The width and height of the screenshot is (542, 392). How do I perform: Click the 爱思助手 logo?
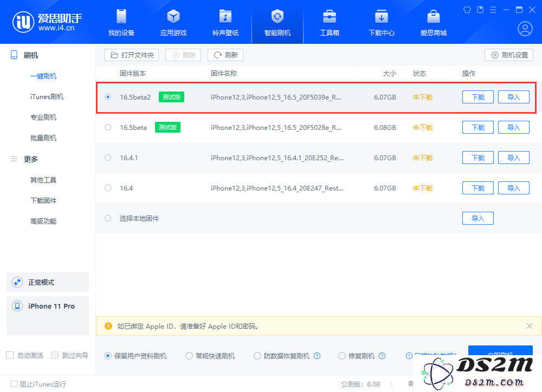coord(47,22)
